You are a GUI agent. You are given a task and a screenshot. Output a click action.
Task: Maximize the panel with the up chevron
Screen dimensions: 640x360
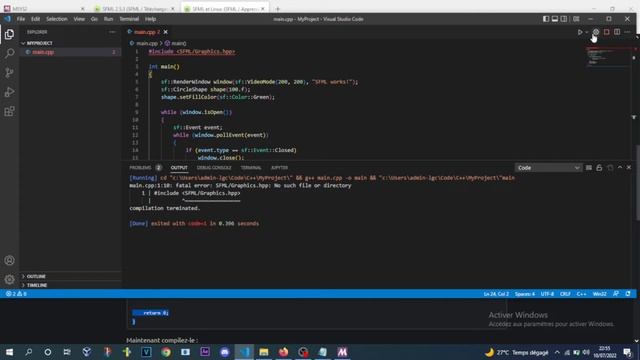620,168
